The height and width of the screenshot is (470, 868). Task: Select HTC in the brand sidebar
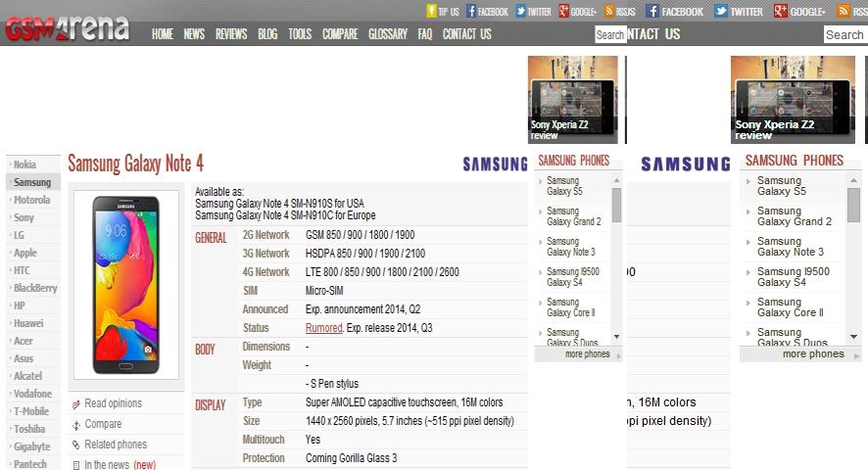(x=22, y=270)
